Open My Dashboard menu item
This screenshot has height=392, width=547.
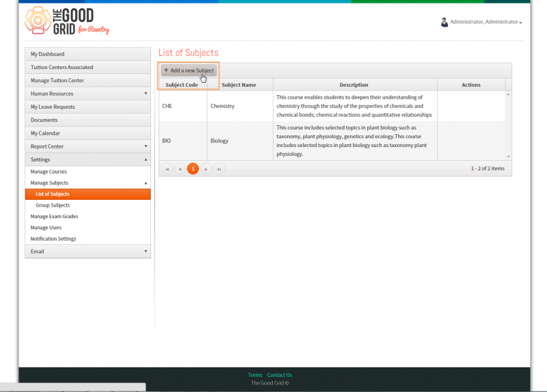(x=88, y=54)
